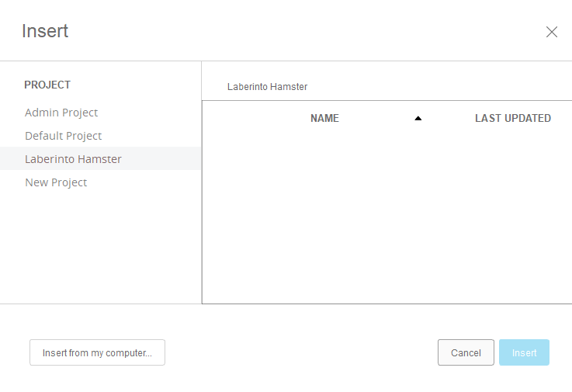Click the empty footer space left of Cancel
The width and height of the screenshot is (572, 392).
click(x=301, y=352)
